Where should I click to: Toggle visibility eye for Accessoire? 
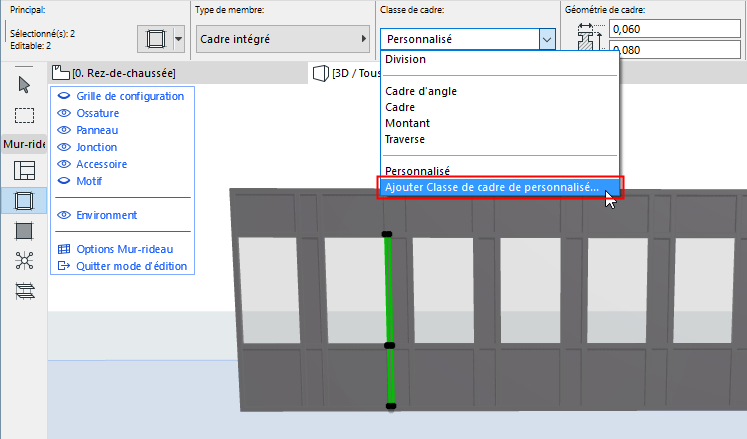pos(64,164)
